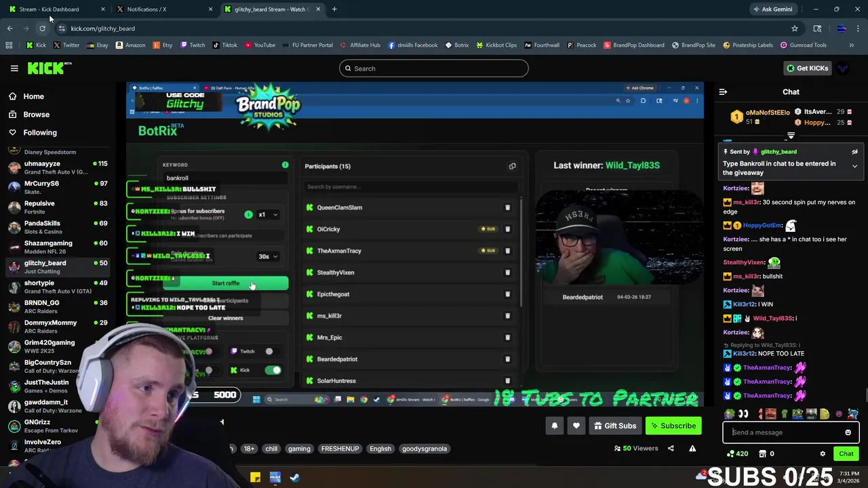Open the BrandPop Dashboard bookmark

633,45
